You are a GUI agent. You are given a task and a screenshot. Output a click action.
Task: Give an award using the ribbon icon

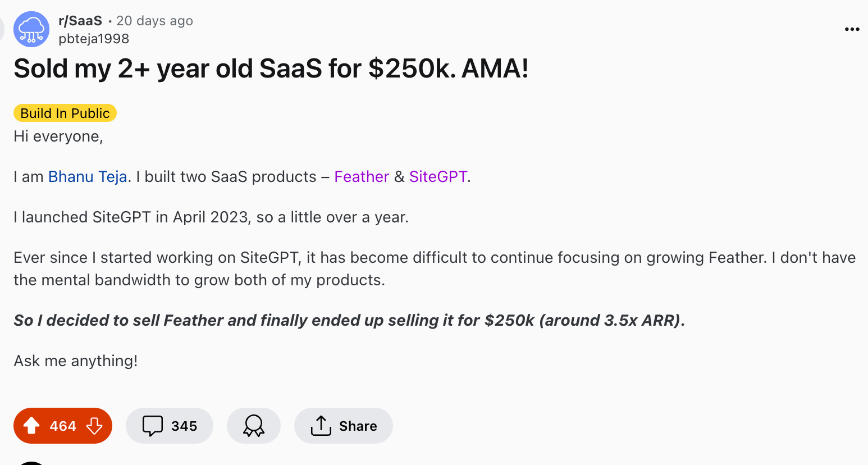click(x=254, y=426)
